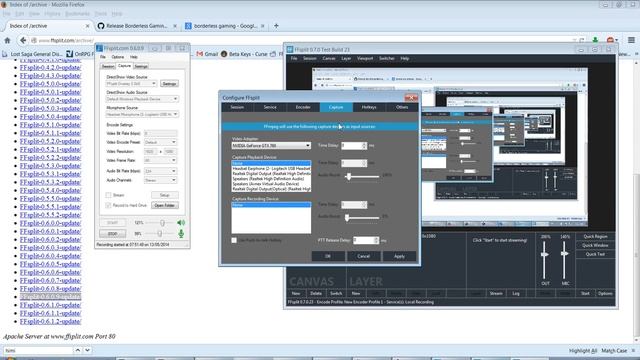Open the Audio Channels dropdown
640x360 pixels.
click(160, 180)
